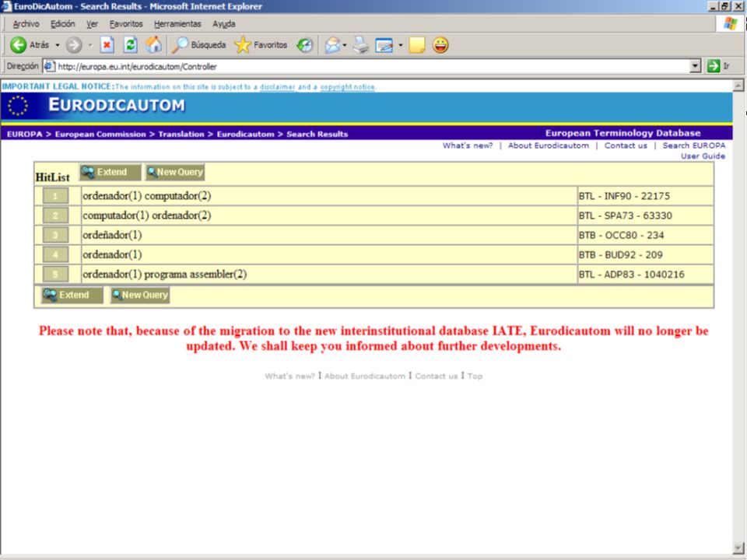Image resolution: width=747 pixels, height=560 pixels.
Task: Open Búsqueda search toolbar button
Action: click(198, 45)
